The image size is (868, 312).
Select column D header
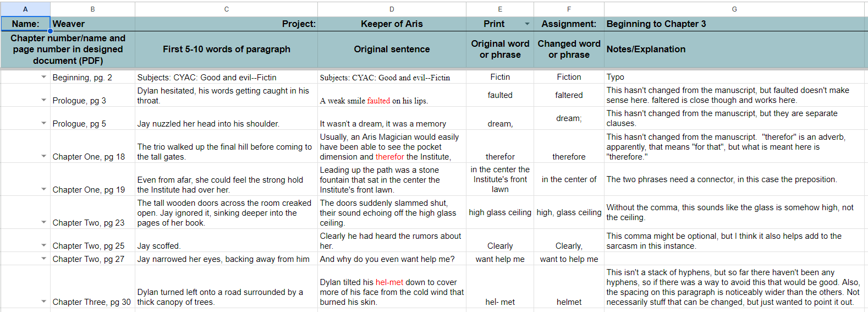click(x=392, y=9)
